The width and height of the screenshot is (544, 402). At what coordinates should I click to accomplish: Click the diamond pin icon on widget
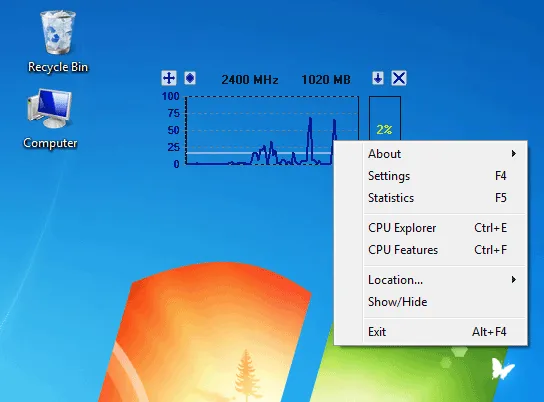click(190, 78)
